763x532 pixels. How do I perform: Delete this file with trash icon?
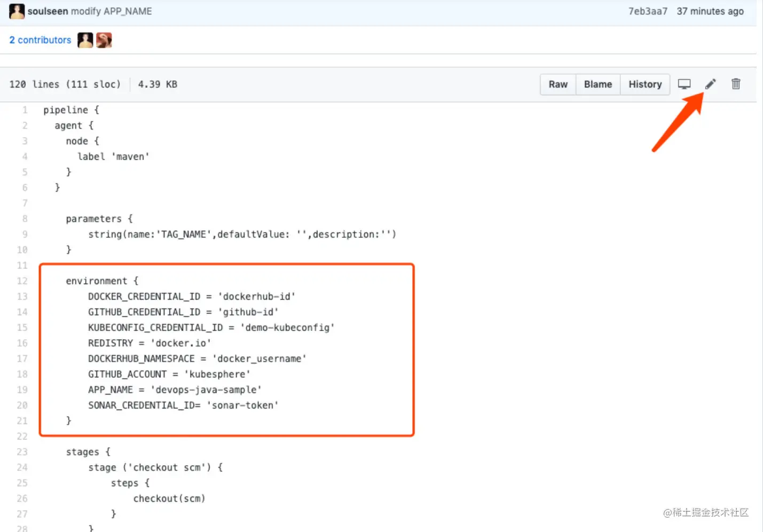pos(736,84)
